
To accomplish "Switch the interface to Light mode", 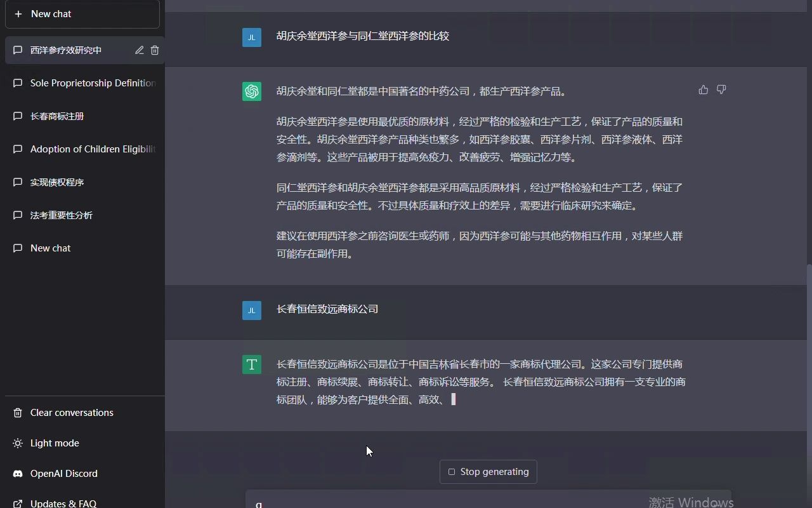I will (54, 443).
